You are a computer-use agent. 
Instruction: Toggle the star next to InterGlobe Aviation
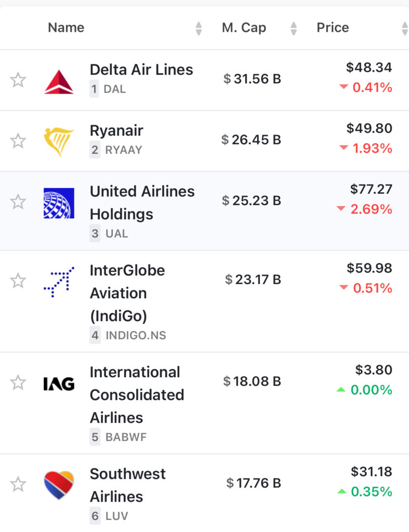point(18,281)
